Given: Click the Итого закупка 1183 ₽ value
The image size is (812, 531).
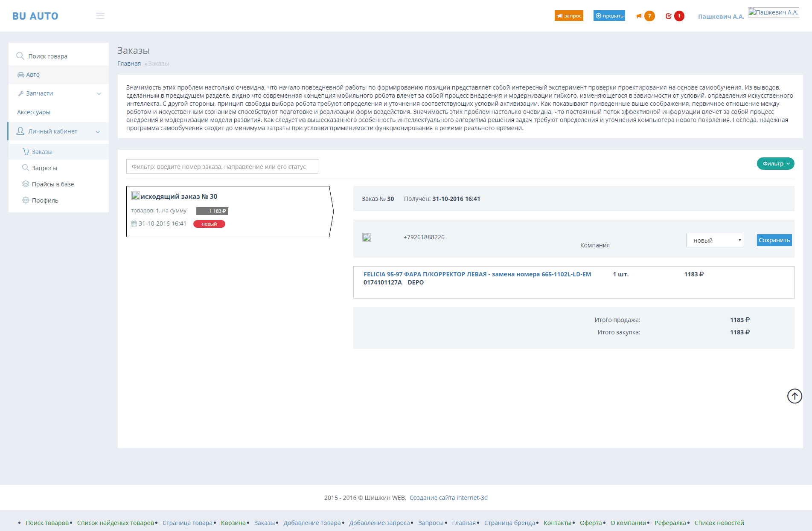Looking at the screenshot, I should click(740, 332).
